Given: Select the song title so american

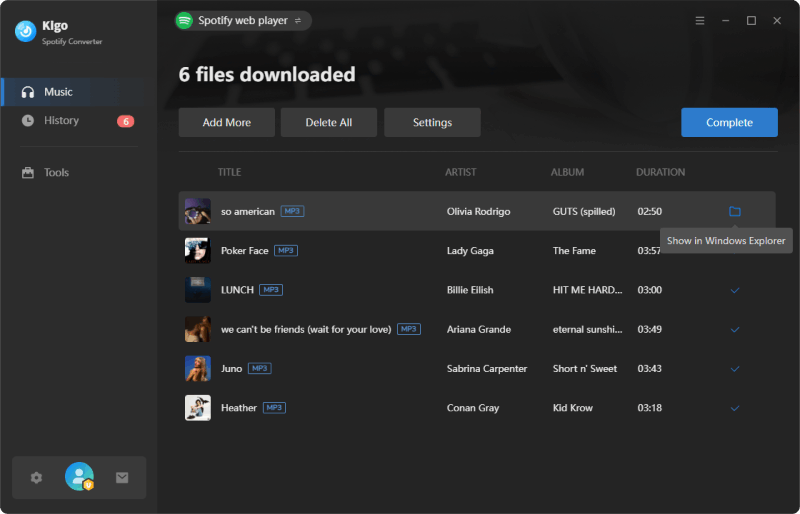Looking at the screenshot, I should click(247, 211).
